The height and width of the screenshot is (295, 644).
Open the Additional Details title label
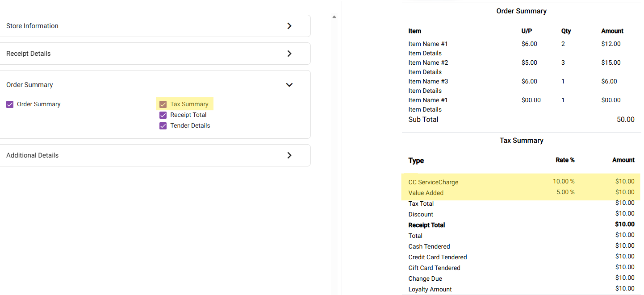32,155
